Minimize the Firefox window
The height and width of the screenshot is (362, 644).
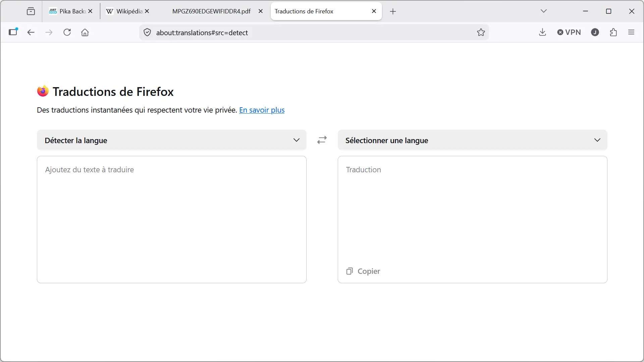point(586,11)
